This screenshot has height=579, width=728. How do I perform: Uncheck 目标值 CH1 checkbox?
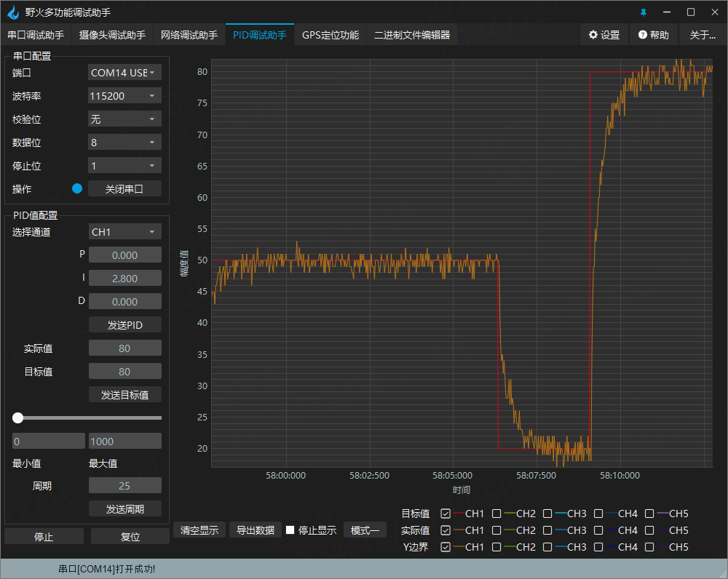446,514
